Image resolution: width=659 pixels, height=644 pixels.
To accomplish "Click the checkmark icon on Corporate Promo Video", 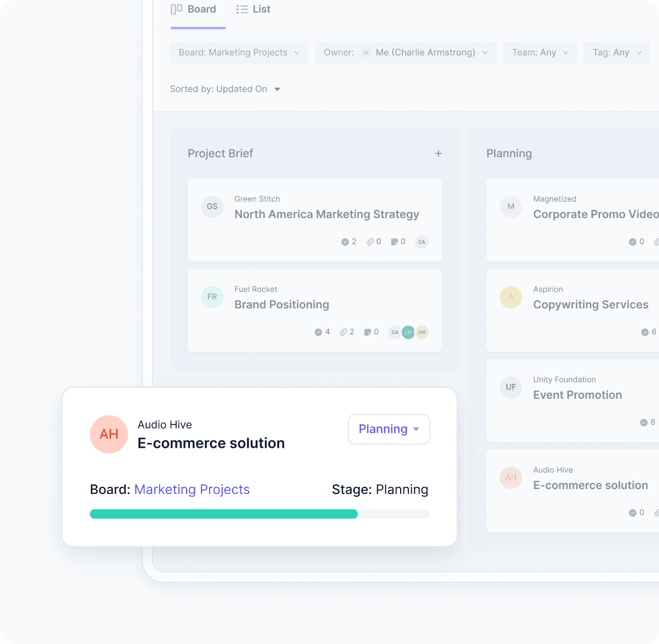I will pyautogui.click(x=632, y=242).
